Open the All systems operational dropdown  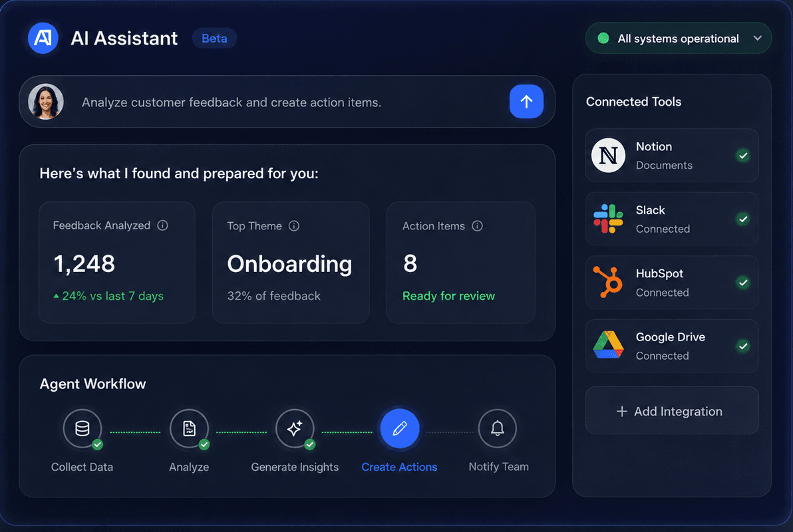point(678,38)
